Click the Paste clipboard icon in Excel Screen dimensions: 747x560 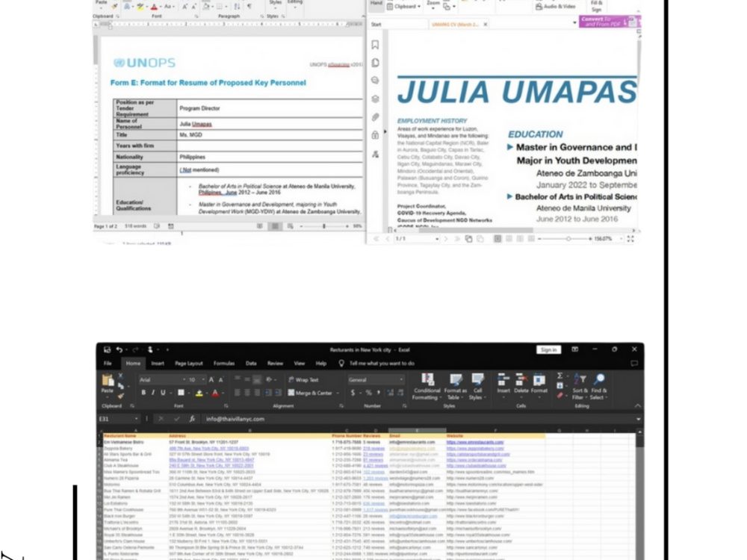(108, 381)
